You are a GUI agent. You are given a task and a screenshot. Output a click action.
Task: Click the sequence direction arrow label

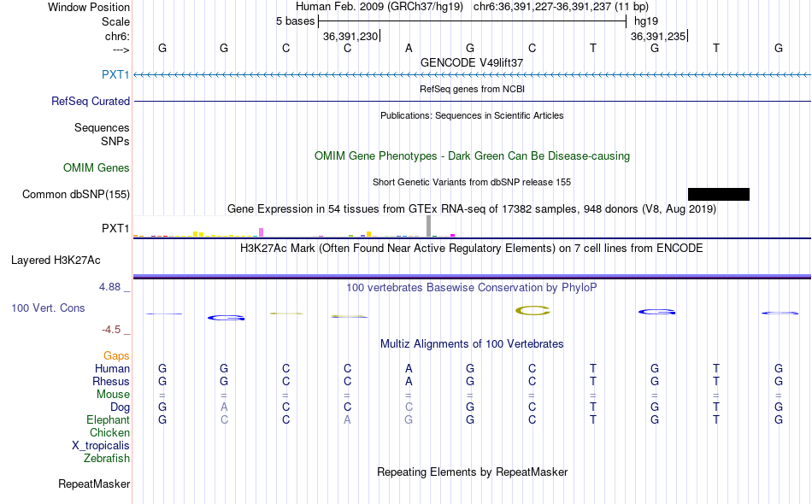[121, 50]
